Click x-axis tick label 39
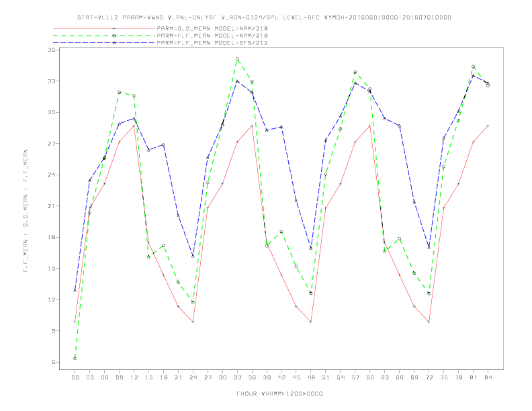This screenshot has height=411, width=532. (267, 377)
